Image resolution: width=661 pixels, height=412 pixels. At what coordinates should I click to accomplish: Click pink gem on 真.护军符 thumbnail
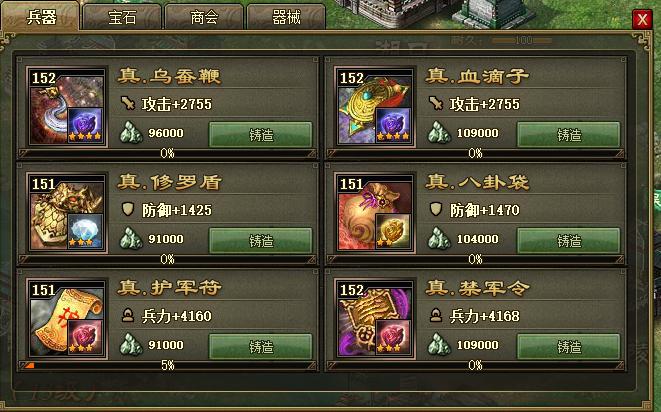pos(85,337)
